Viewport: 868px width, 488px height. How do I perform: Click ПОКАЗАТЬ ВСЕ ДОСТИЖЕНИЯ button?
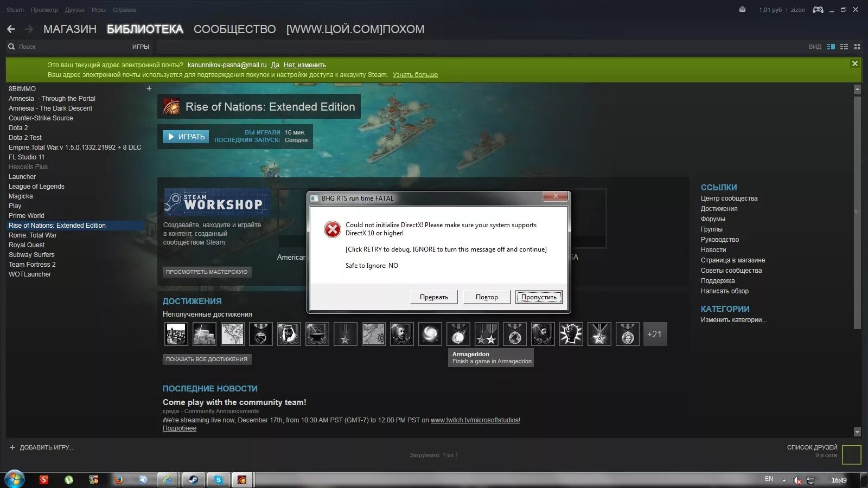coord(207,359)
